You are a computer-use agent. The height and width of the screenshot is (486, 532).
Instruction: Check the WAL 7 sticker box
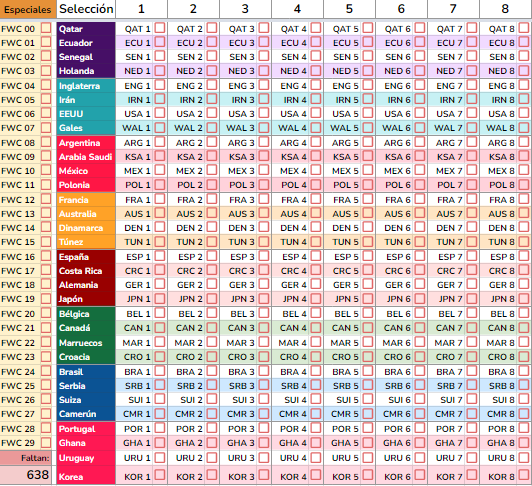[472, 128]
